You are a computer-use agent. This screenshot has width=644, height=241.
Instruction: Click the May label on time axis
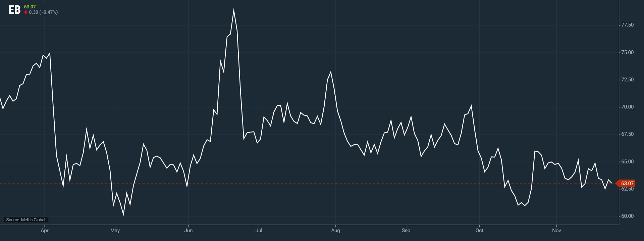(115, 230)
